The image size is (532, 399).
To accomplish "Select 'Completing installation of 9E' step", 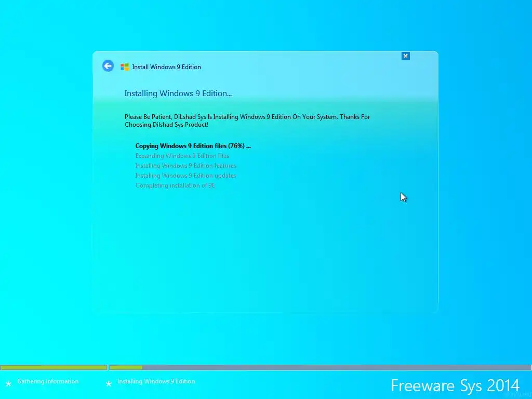I will [175, 185].
